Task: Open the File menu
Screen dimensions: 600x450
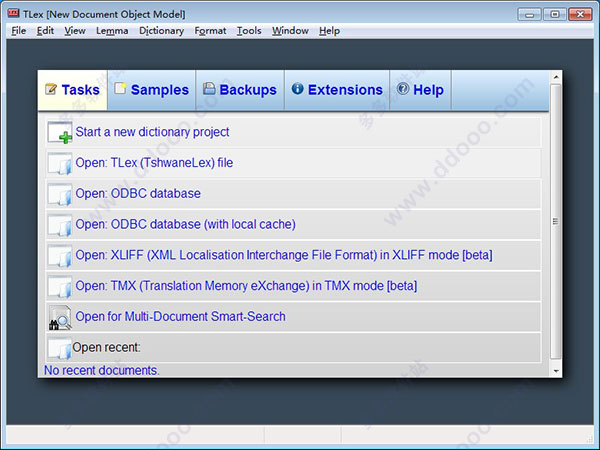Action: tap(18, 31)
